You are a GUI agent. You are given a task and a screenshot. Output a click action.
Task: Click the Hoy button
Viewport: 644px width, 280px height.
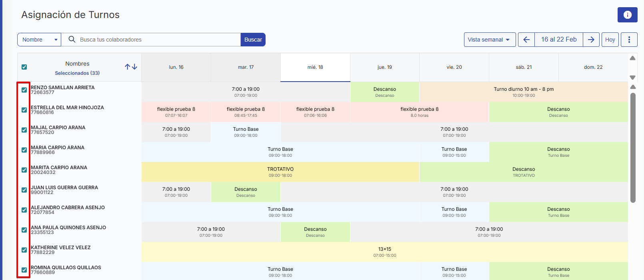tap(610, 40)
